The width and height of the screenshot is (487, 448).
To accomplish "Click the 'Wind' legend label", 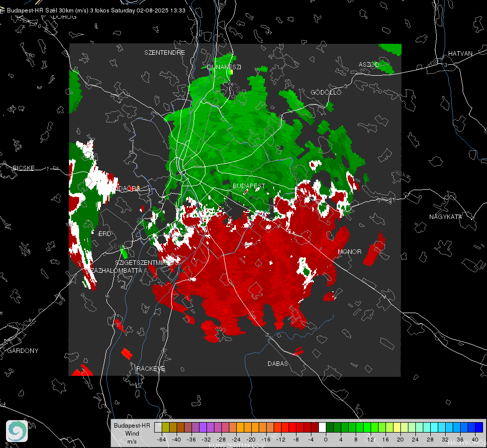I will click(132, 433).
